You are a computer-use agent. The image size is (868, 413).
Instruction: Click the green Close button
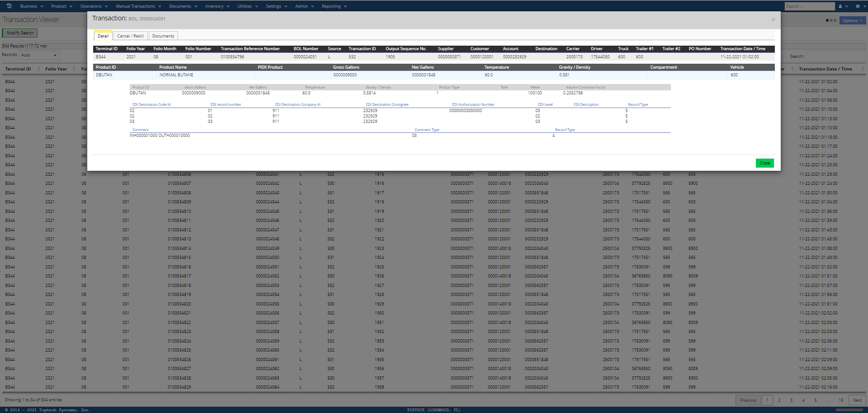[764, 163]
